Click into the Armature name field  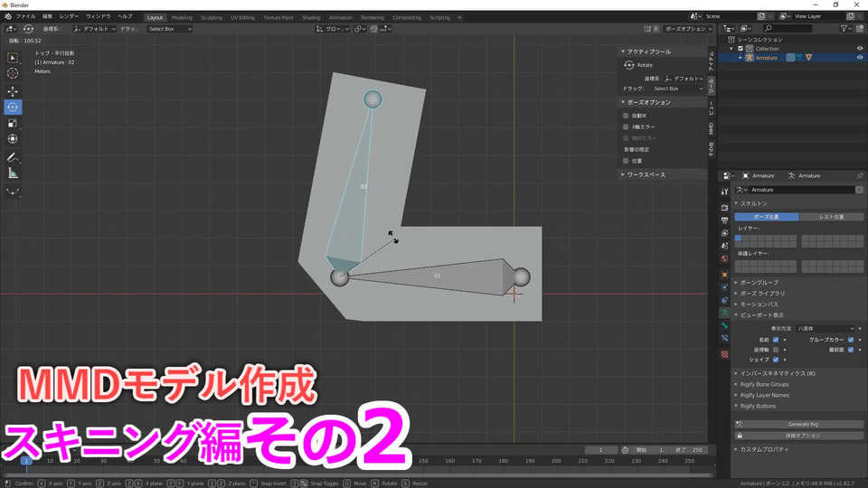(801, 190)
